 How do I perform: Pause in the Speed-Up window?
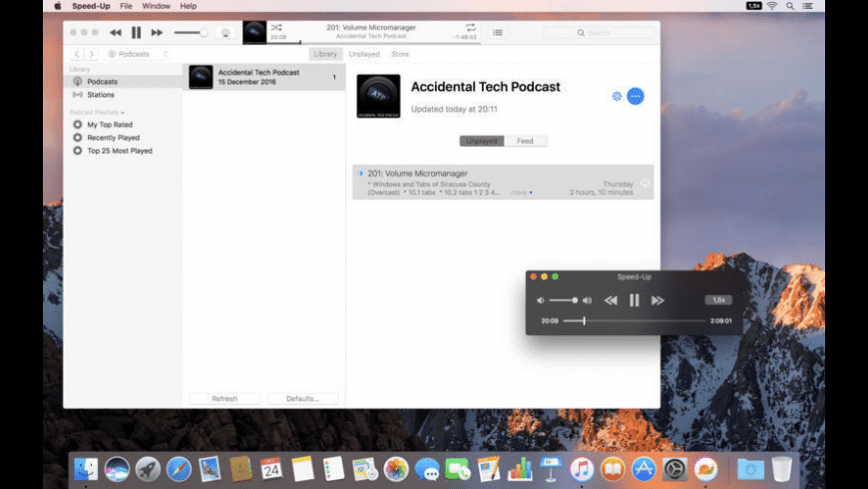(x=635, y=300)
